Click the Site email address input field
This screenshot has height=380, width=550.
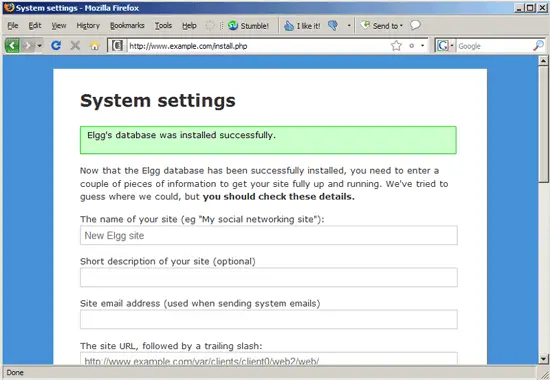[269, 320]
